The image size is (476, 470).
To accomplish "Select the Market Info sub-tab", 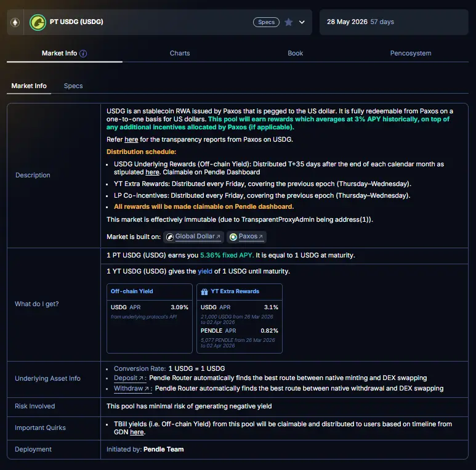I will click(29, 86).
